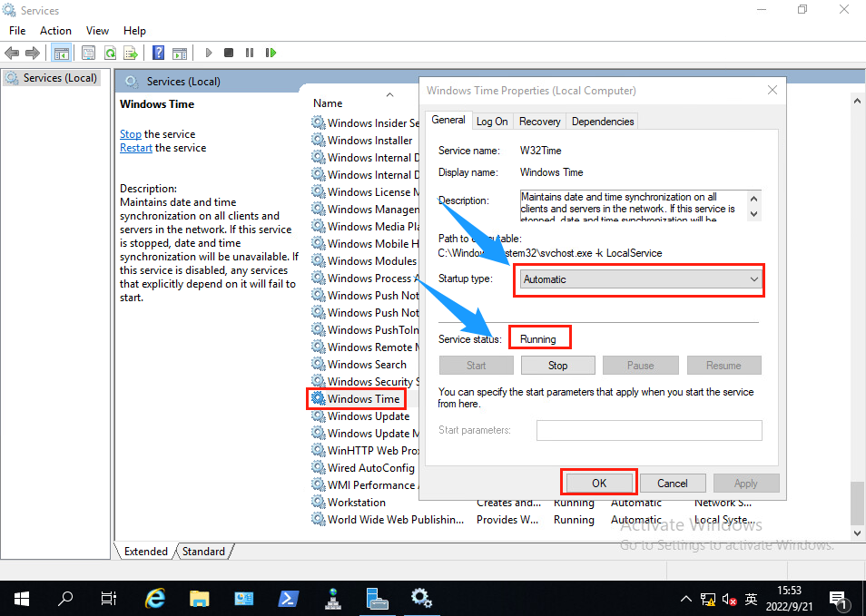Screen dimensions: 866x616
Task: Click the Services gear icon on taskbar
Action: 421,599
